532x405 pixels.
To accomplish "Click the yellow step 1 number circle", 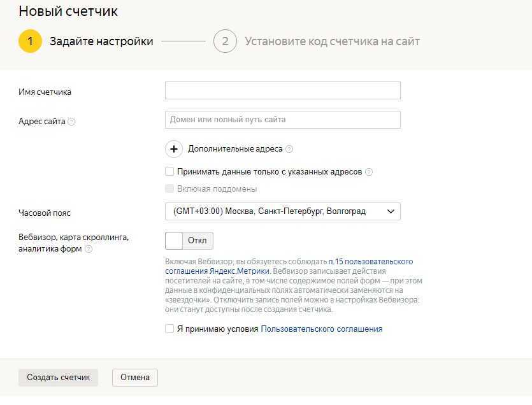I will pos(30,41).
